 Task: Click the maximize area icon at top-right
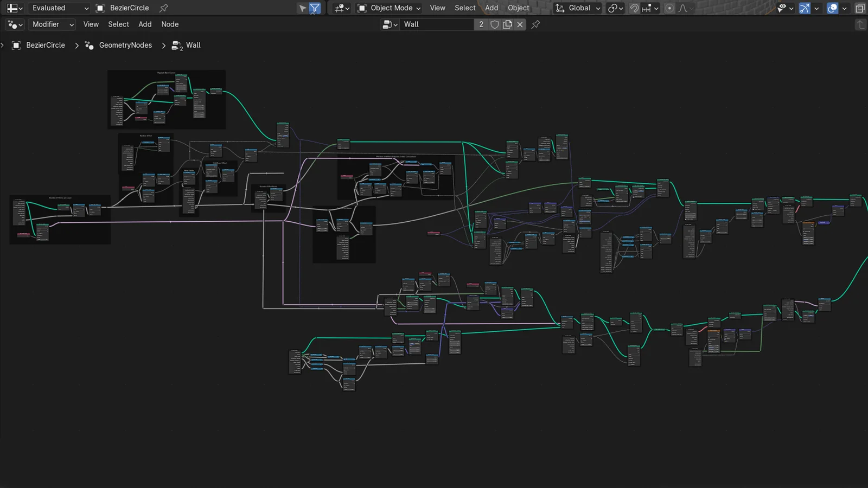click(x=860, y=8)
